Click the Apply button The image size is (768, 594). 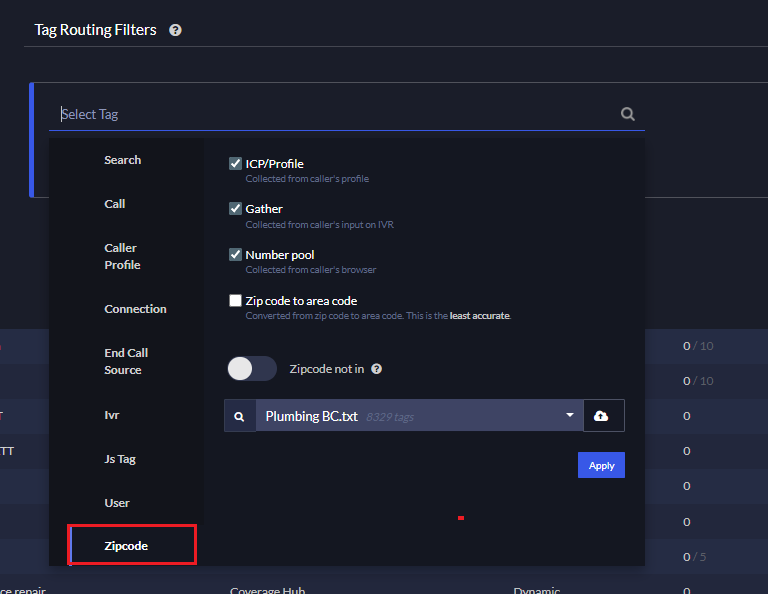click(x=601, y=465)
